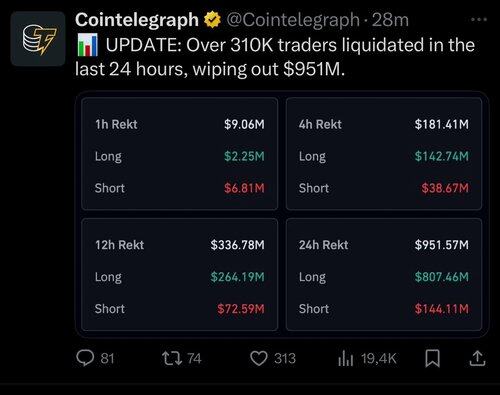Open the @Cointelegraph handle link
Screen dimensions: 500x395
(x=293, y=20)
